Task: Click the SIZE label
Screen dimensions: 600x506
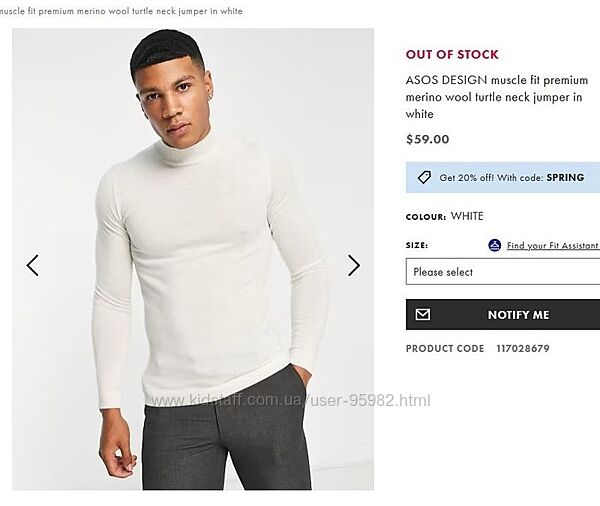Action: [417, 245]
